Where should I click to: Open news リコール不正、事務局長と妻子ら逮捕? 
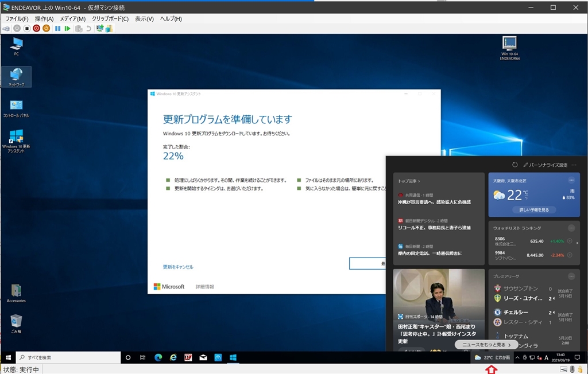(434, 228)
